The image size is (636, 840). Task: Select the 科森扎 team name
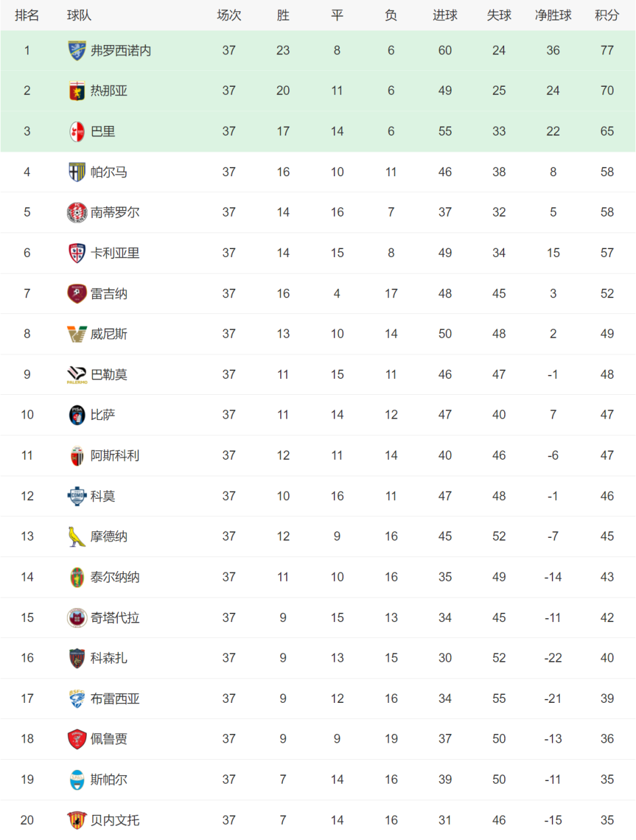[109, 658]
